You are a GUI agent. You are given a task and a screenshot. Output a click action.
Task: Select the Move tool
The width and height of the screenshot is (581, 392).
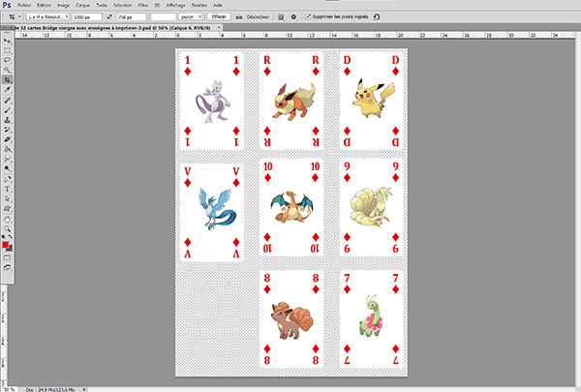(7, 41)
